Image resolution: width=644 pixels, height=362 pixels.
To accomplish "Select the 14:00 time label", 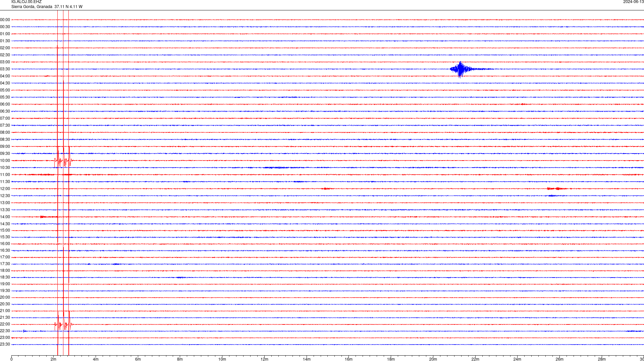I will [5, 217].
